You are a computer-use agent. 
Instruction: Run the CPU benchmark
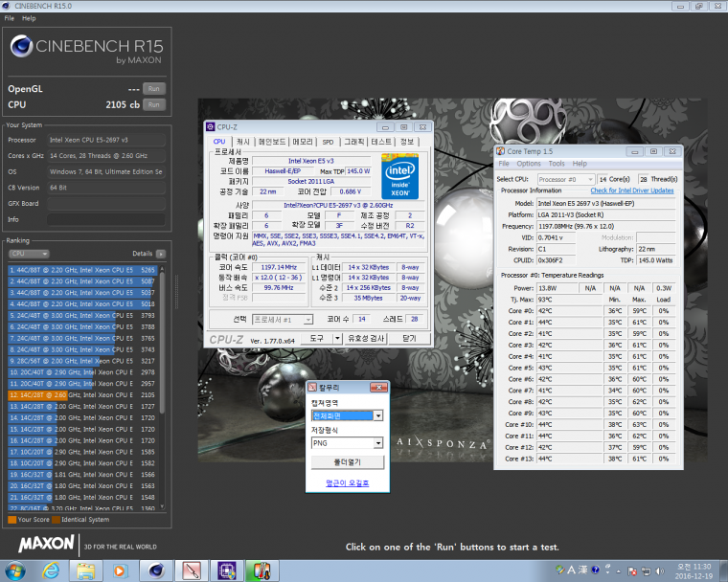(x=154, y=104)
